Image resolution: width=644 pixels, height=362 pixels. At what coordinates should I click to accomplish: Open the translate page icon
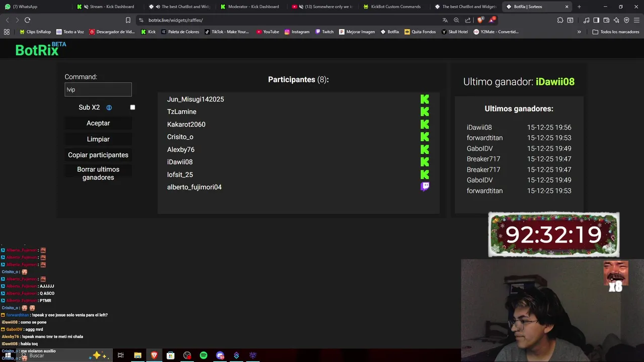(445, 20)
